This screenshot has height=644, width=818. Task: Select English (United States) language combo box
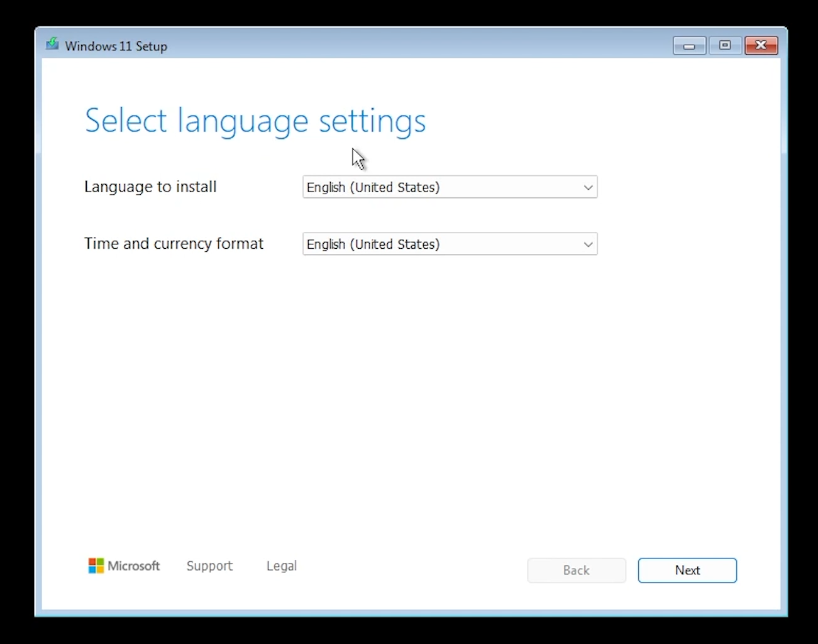coord(450,187)
